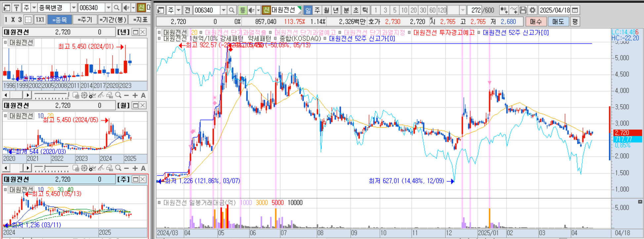Select the 120 interval button

click(x=442, y=10)
